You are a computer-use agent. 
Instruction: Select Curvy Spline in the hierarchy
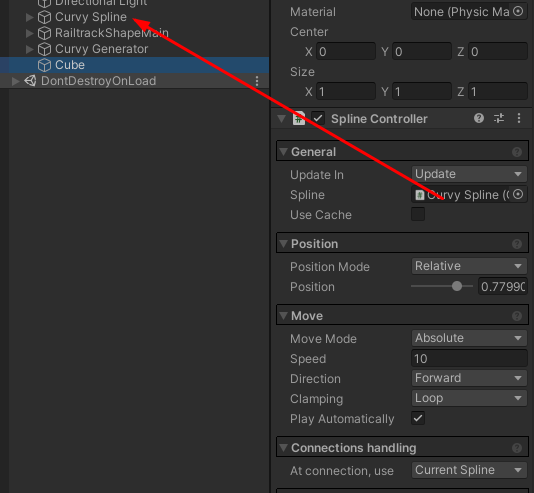tap(91, 17)
